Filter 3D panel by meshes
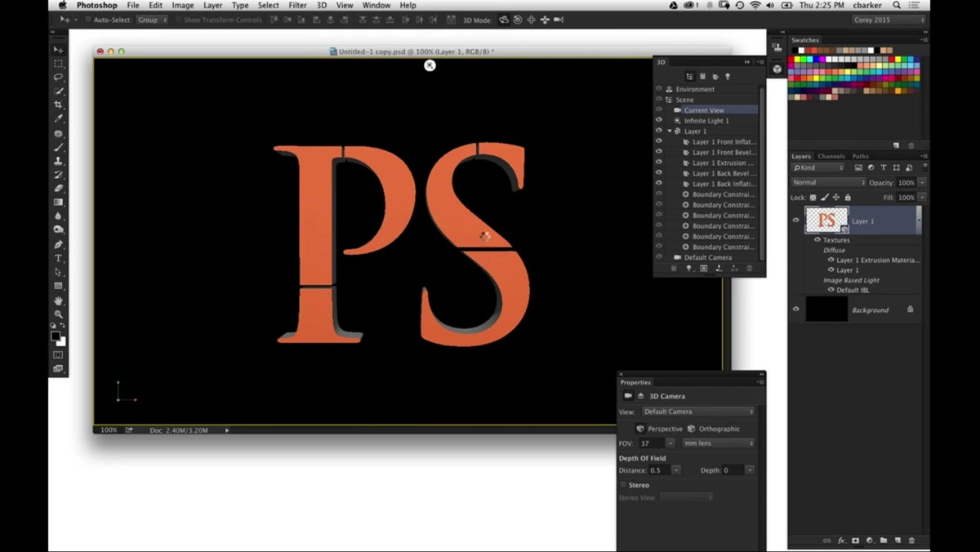Screen dimensions: 980x552 pos(702,77)
